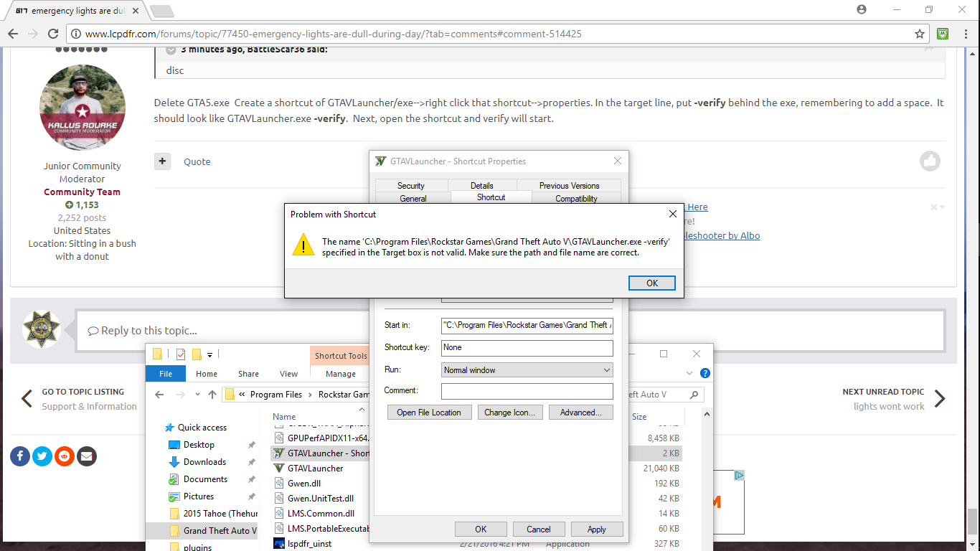Click the Properties checkmark icon in Explorer toolbar

pyautogui.click(x=180, y=354)
